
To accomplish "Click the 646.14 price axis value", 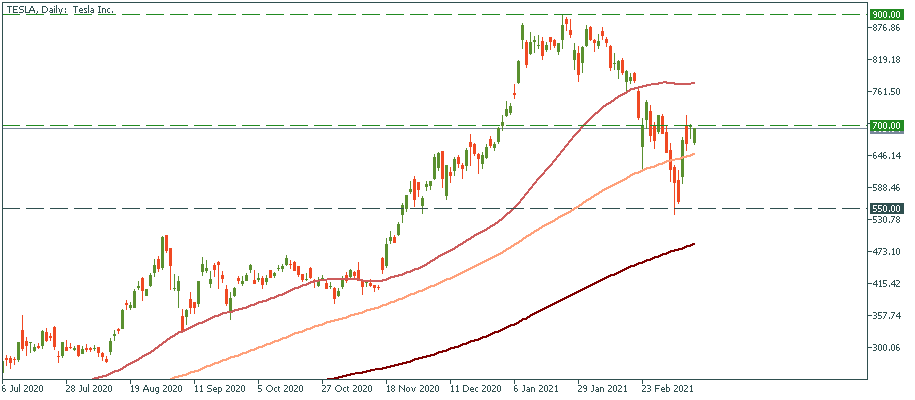I will pyautogui.click(x=887, y=156).
